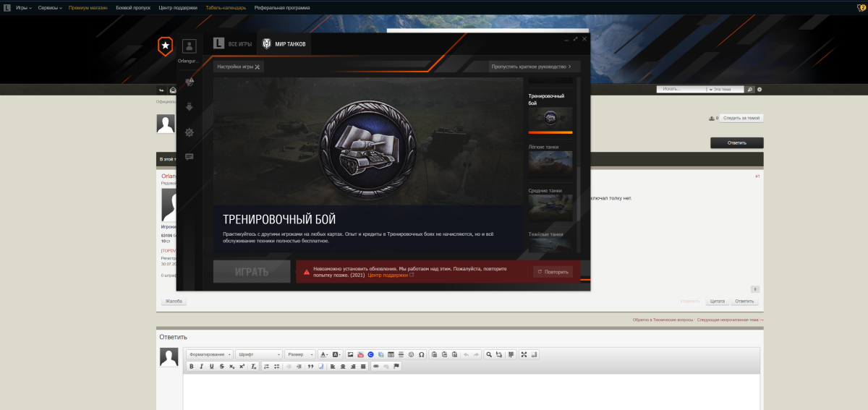
Task: Align text left in editor
Action: [332, 367]
